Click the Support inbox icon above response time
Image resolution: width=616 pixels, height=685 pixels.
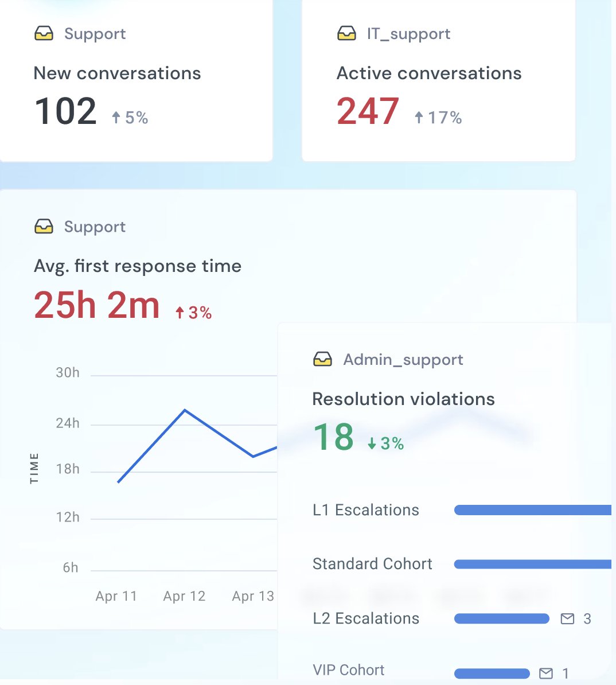(x=44, y=227)
